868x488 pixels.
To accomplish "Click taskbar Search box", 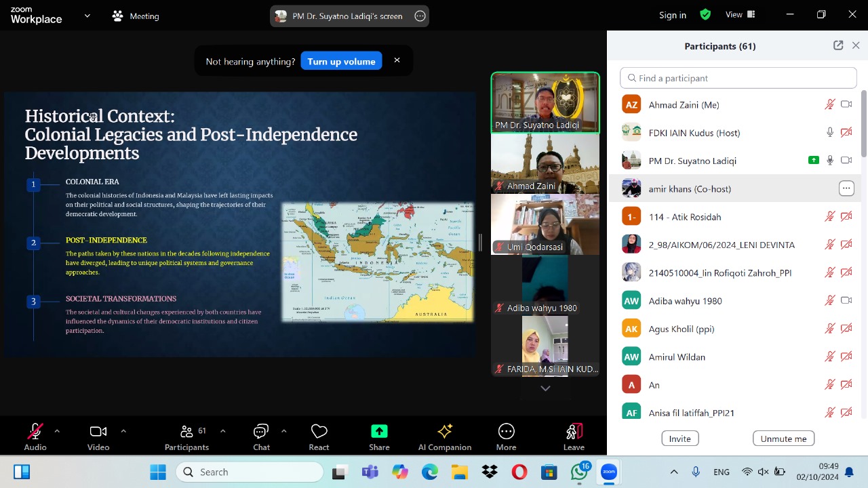I will (x=250, y=472).
